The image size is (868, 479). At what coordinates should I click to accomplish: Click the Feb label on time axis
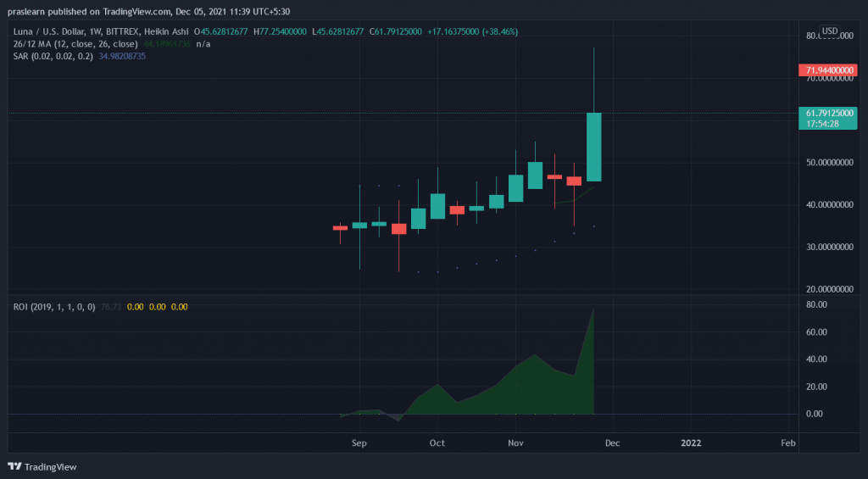click(787, 443)
